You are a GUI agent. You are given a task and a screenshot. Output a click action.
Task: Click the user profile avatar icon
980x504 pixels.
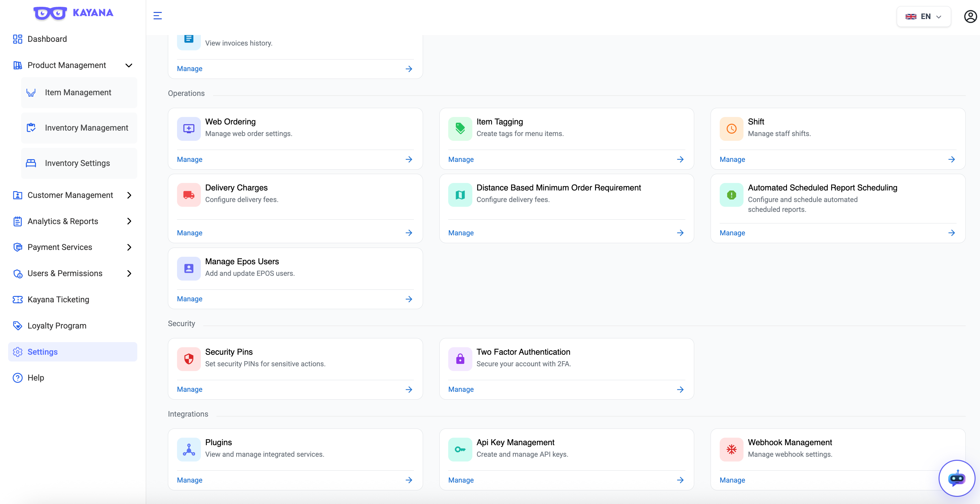pos(970,16)
